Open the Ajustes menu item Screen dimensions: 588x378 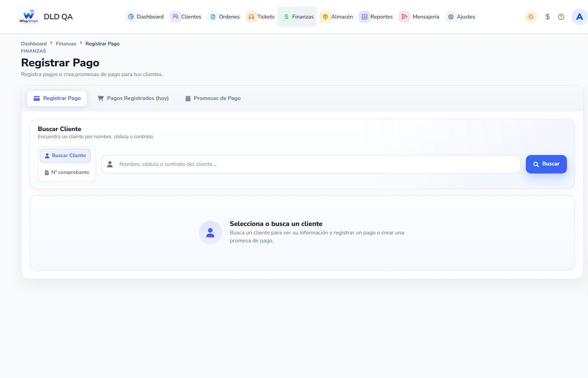461,17
